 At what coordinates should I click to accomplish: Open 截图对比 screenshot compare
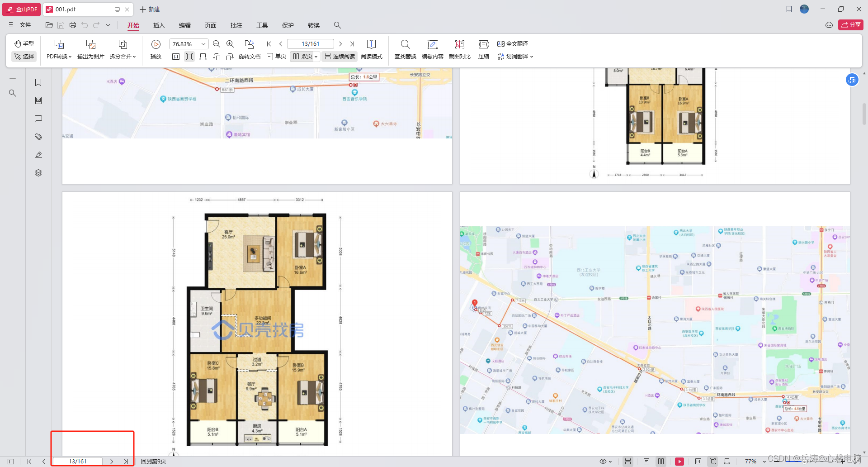[460, 50]
